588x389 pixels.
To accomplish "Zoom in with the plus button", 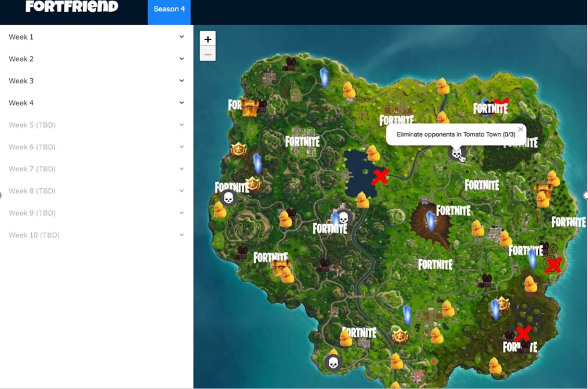I will pos(208,39).
